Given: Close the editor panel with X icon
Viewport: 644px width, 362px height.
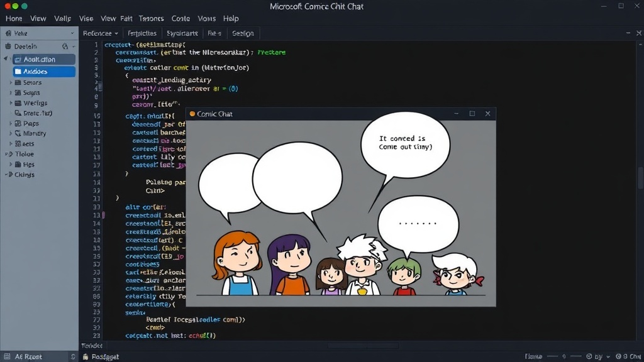Looking at the screenshot, I should 639,33.
